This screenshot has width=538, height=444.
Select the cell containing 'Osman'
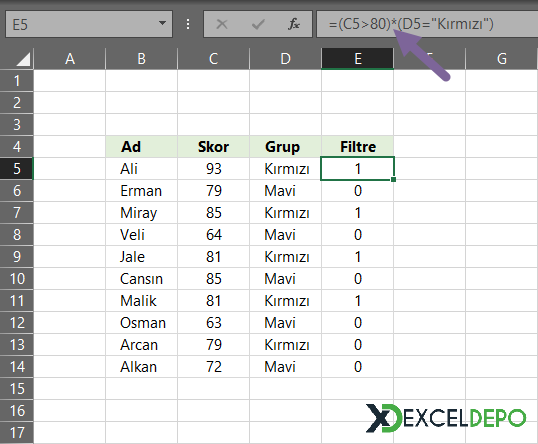pyautogui.click(x=141, y=323)
